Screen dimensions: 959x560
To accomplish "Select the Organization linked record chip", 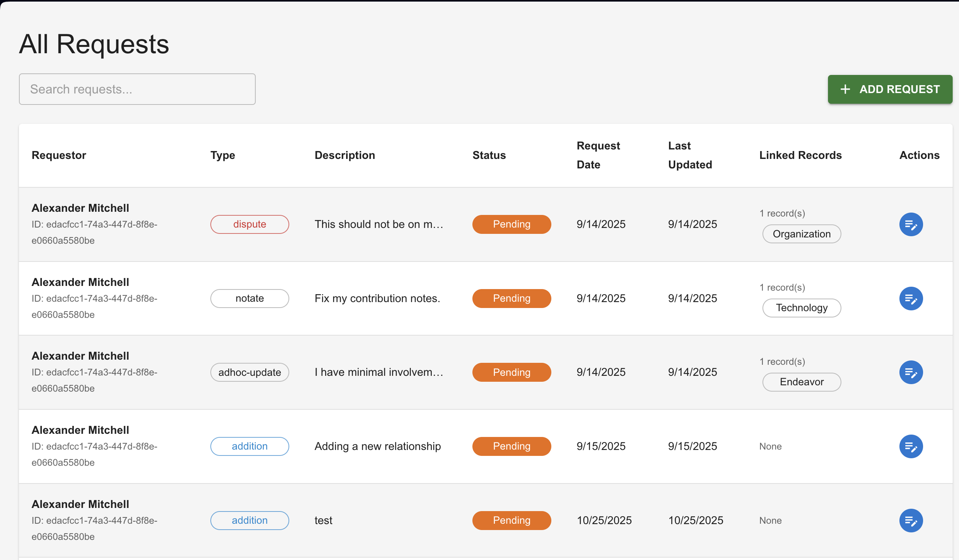I will 802,234.
